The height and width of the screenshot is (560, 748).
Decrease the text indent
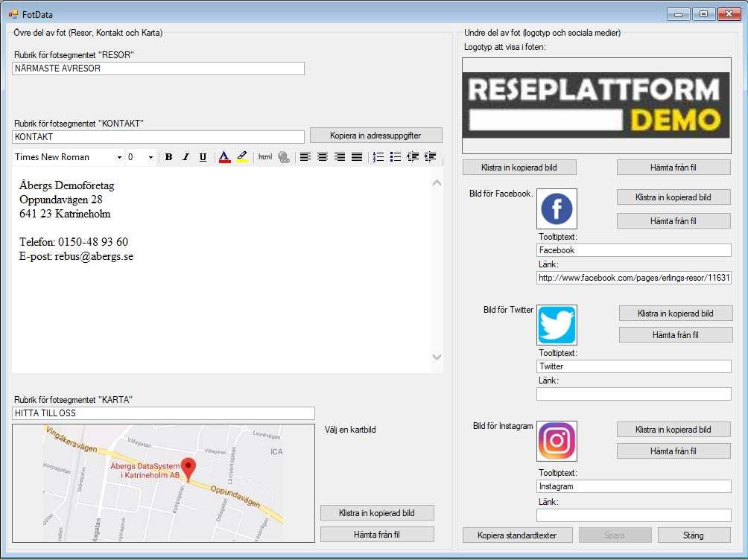(413, 157)
